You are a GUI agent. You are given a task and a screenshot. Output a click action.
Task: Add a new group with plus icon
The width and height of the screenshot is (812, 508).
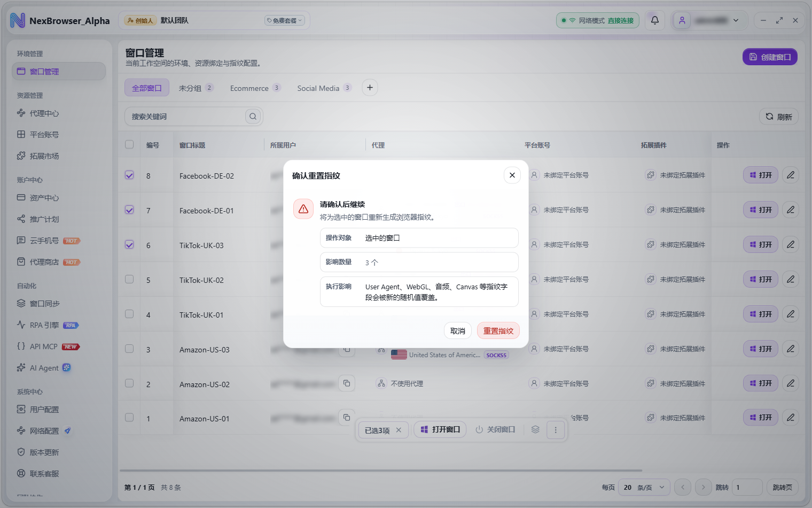click(x=370, y=88)
